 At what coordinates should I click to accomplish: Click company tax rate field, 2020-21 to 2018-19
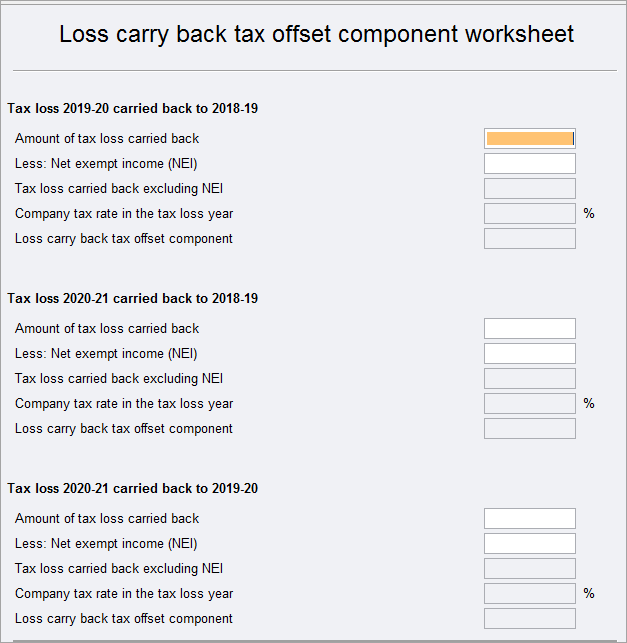pyautogui.click(x=529, y=404)
